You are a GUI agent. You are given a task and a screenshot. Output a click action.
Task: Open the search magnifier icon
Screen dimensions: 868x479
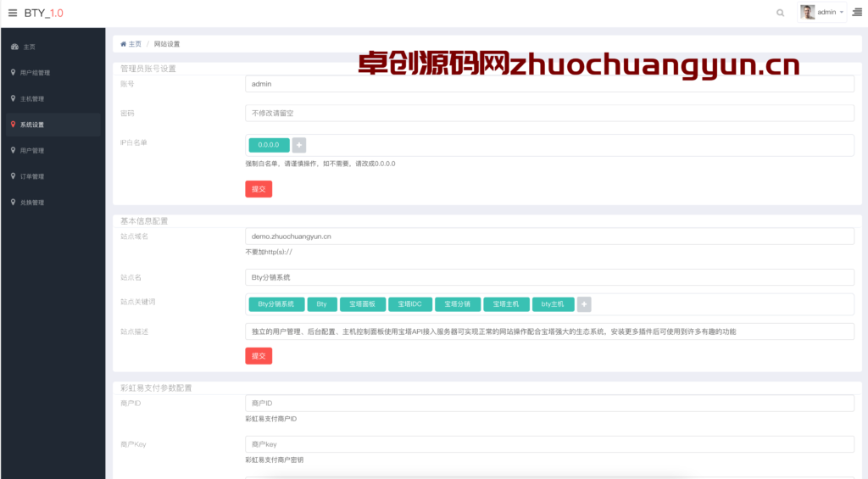pyautogui.click(x=780, y=13)
